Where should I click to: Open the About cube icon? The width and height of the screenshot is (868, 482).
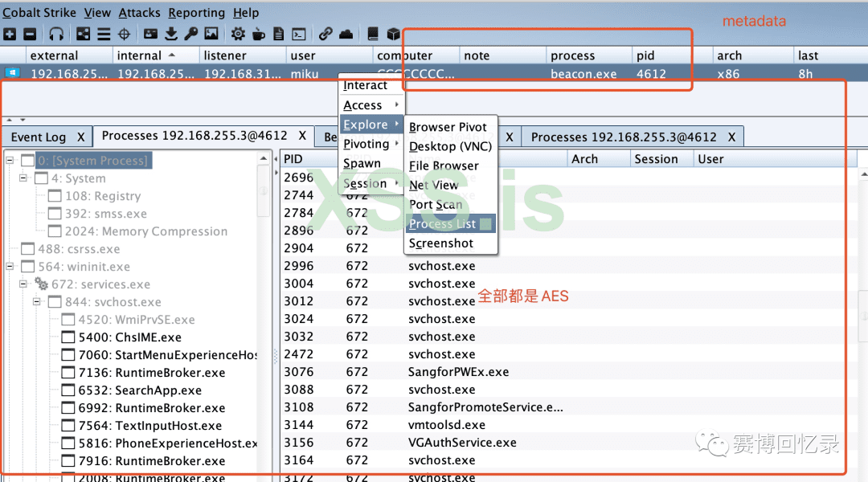pos(393,35)
